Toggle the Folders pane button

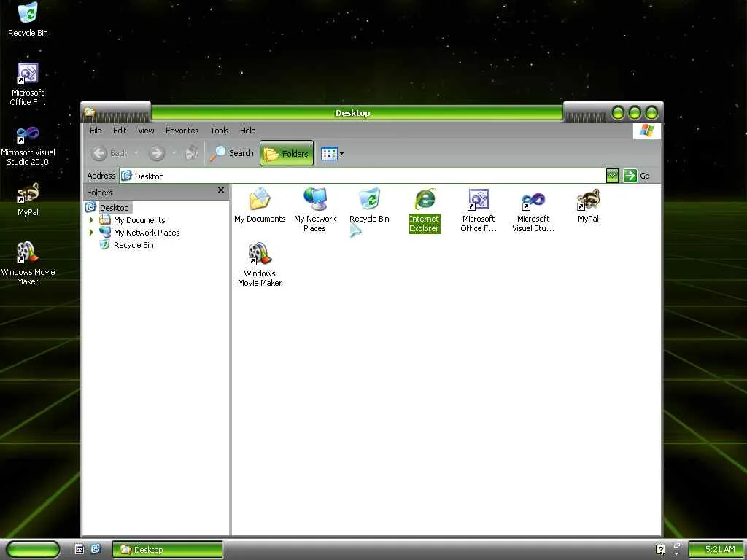(286, 153)
